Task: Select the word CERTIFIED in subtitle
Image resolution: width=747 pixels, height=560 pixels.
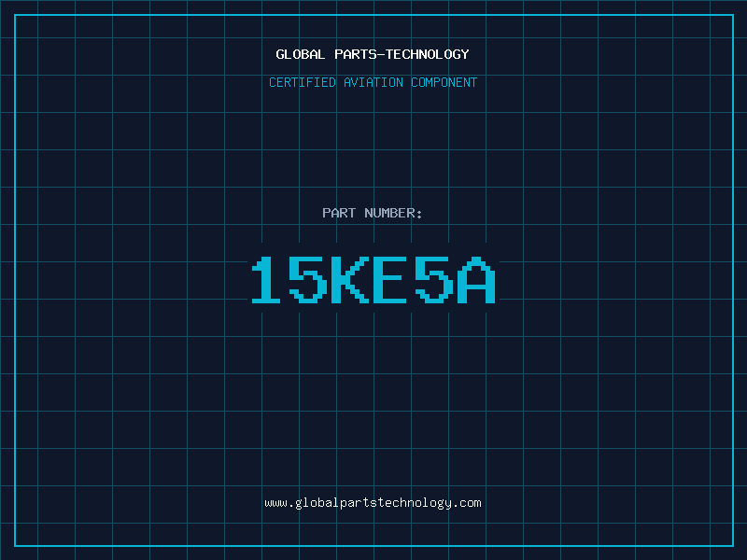Action: [303, 82]
